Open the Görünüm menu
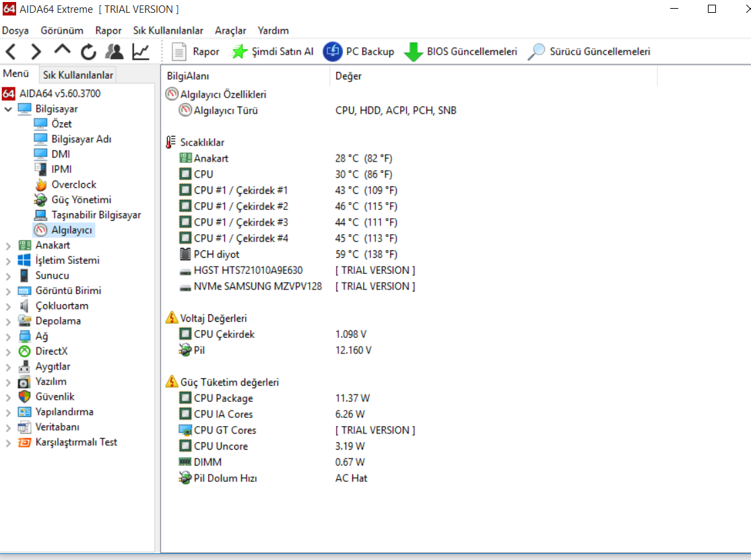 62,31
